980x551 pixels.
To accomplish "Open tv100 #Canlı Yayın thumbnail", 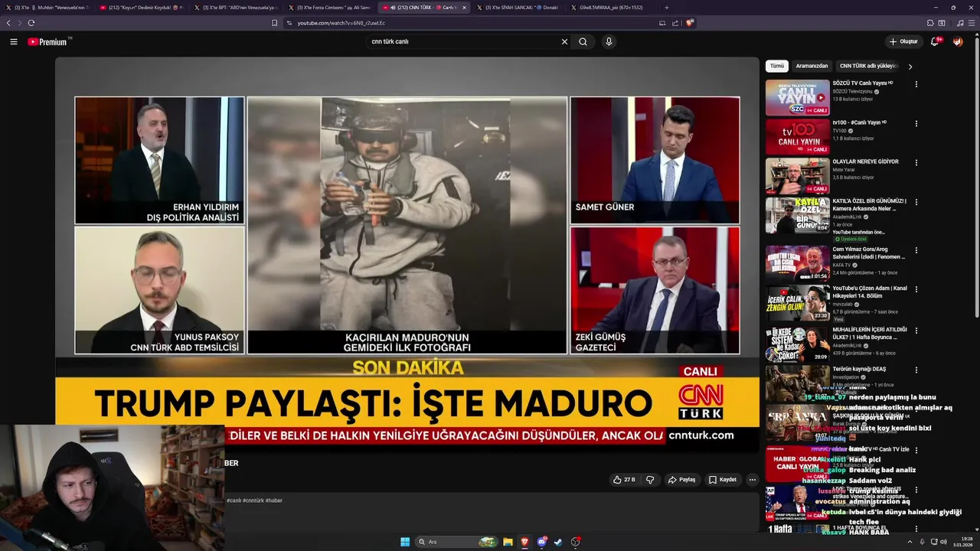I will (x=797, y=137).
